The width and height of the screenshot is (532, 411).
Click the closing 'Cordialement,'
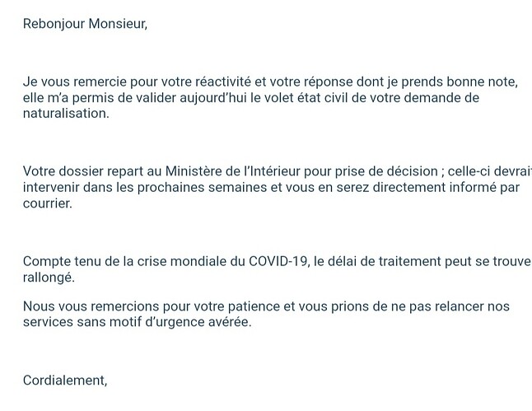tap(65, 381)
